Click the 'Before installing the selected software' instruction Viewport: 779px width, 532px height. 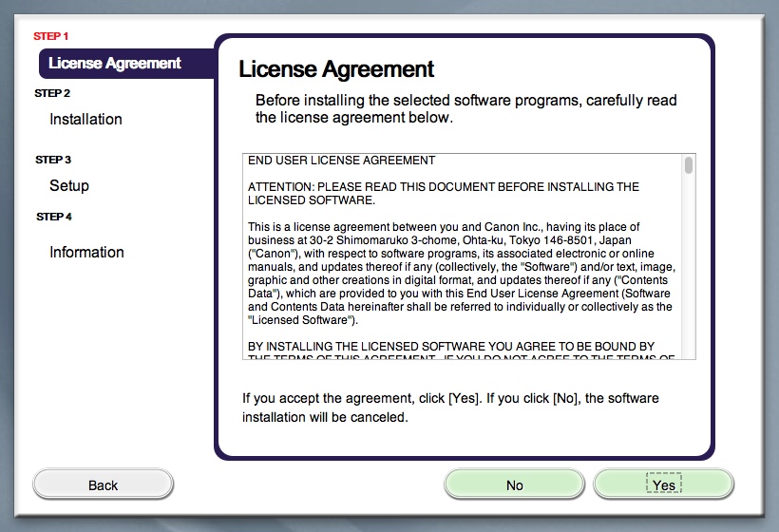click(x=465, y=109)
